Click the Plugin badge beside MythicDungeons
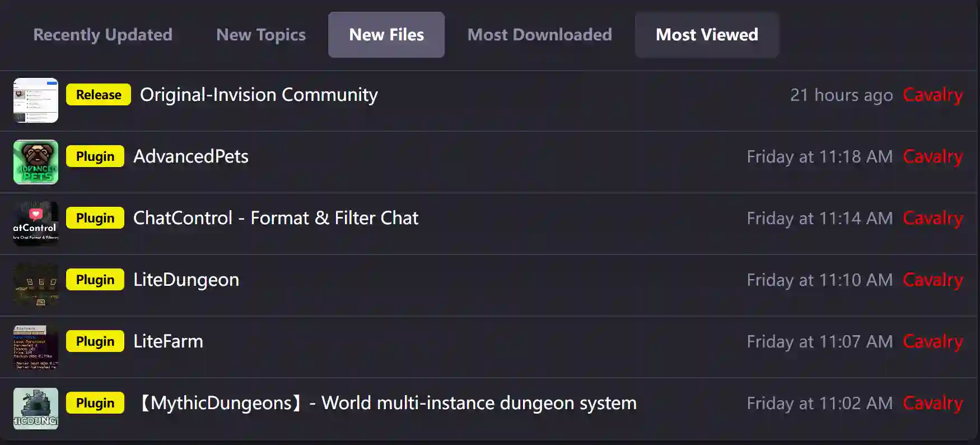The height and width of the screenshot is (445, 980). click(x=95, y=403)
